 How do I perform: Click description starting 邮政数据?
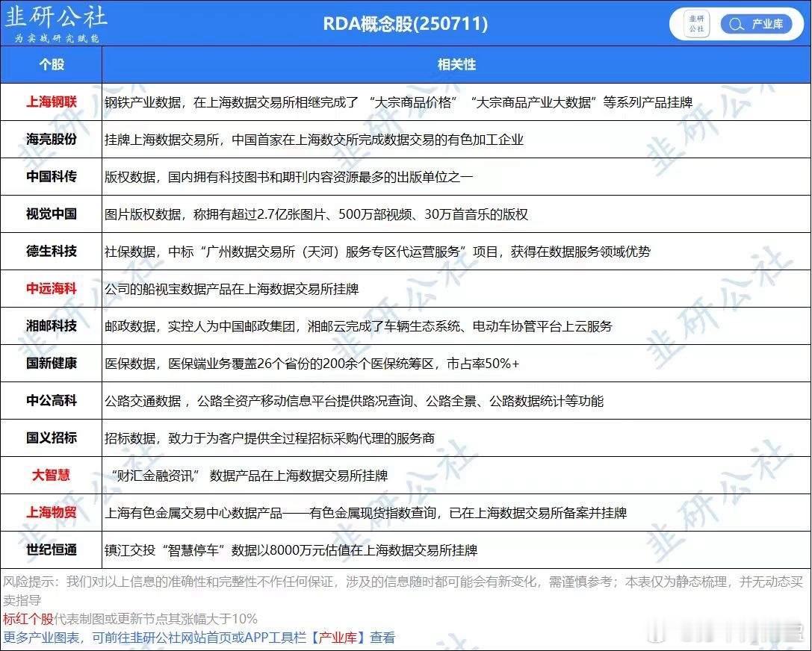pyautogui.click(x=359, y=326)
